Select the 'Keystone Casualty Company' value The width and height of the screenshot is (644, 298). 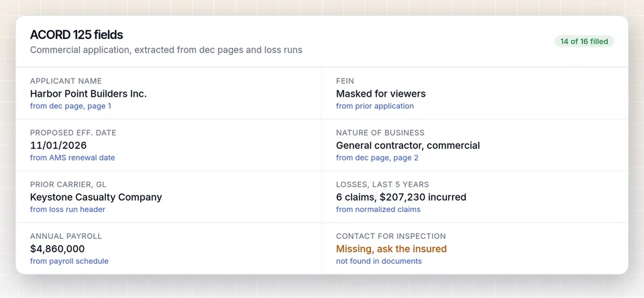pyautogui.click(x=96, y=197)
